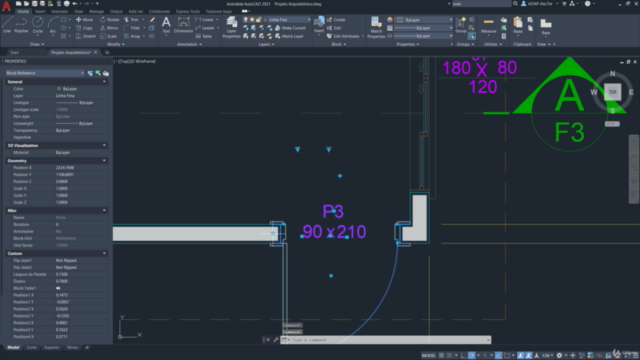Open Match Properties tool
The image size is (640, 360).
click(376, 27)
